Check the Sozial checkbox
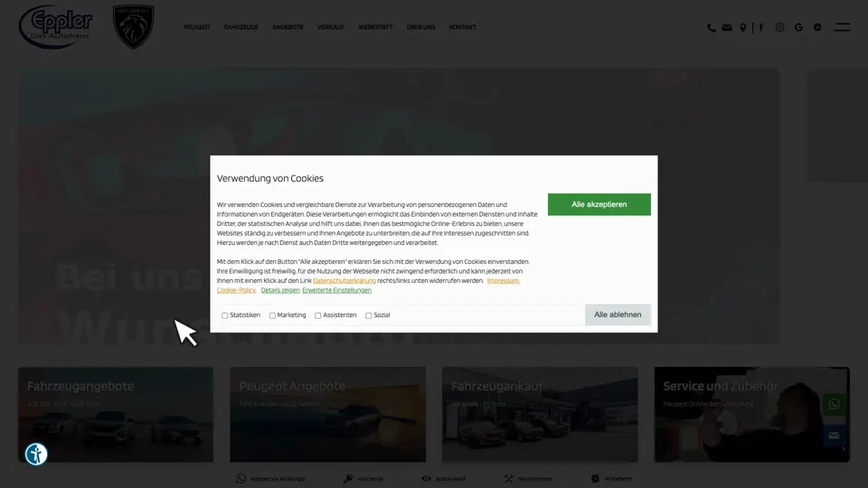 368,315
